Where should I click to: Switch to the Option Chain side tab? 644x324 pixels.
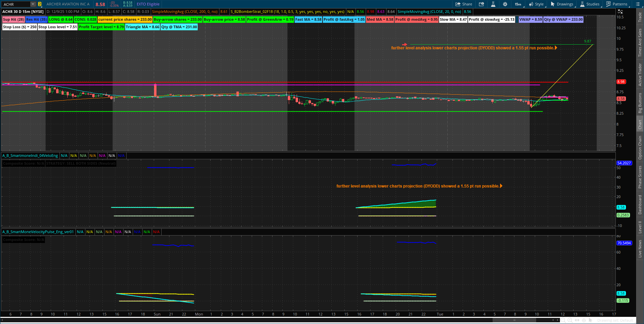click(640, 147)
